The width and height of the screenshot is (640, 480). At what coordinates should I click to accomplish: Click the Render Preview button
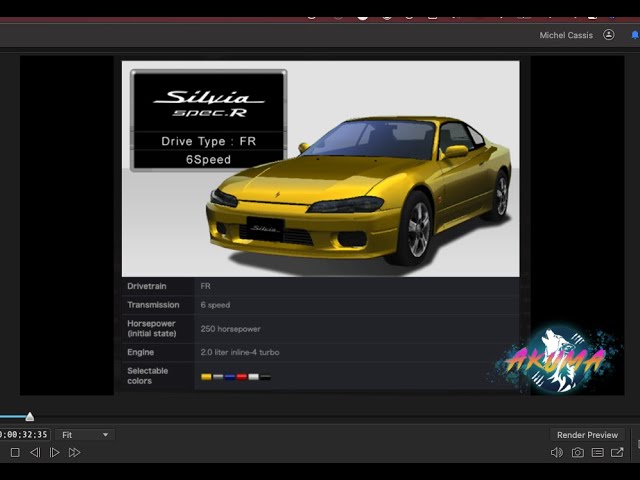[587, 435]
